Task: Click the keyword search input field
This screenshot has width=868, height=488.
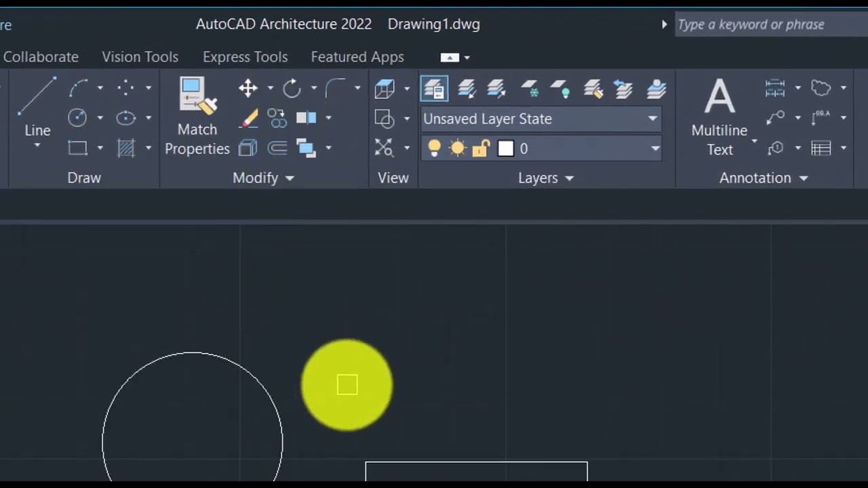Action: coord(771,24)
